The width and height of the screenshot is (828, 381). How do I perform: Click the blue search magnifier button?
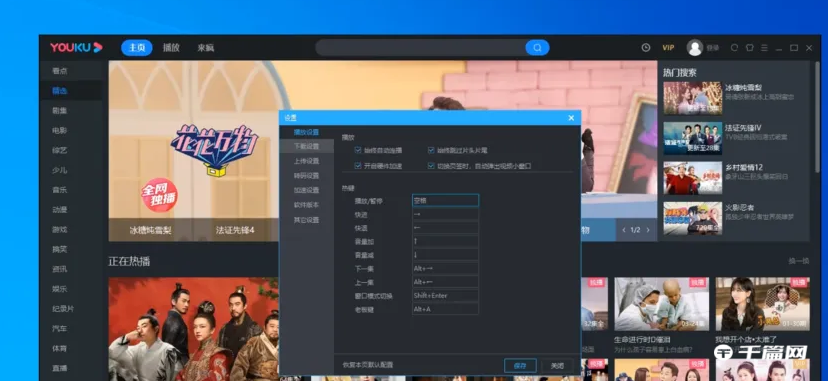point(537,47)
